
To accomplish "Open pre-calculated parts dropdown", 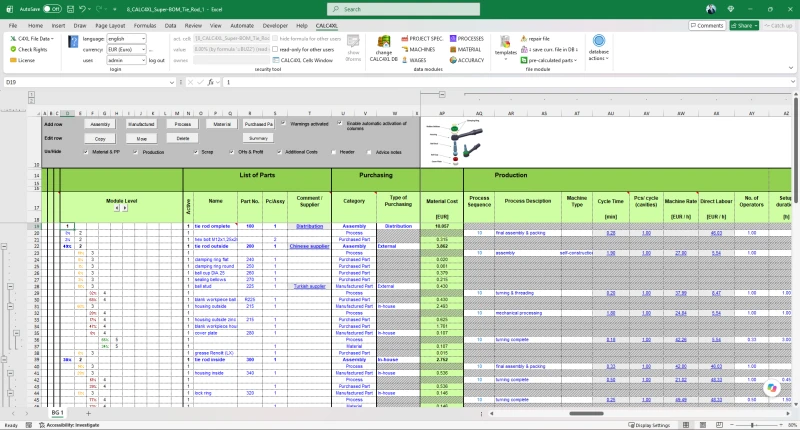I will (549, 60).
